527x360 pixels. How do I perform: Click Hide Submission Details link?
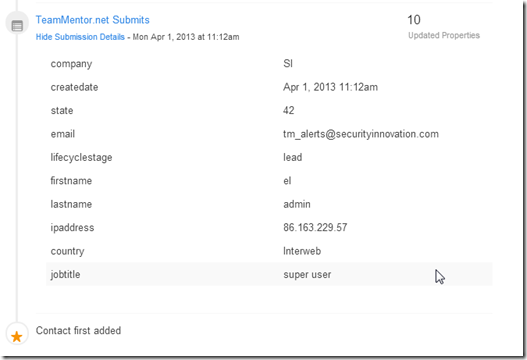80,37
